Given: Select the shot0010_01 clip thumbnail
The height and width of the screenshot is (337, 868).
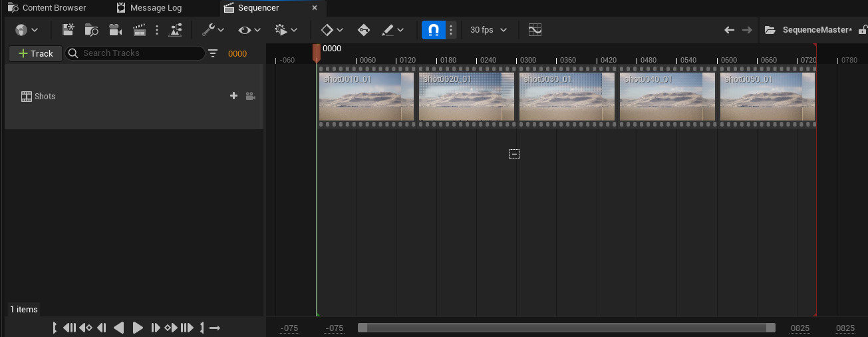Looking at the screenshot, I should click(366, 97).
